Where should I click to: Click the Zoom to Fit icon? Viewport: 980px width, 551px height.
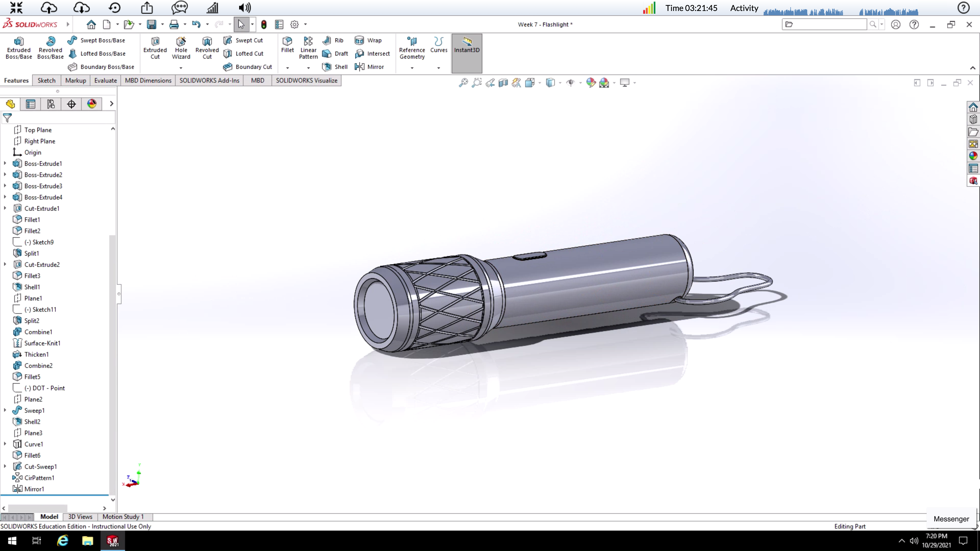click(463, 82)
